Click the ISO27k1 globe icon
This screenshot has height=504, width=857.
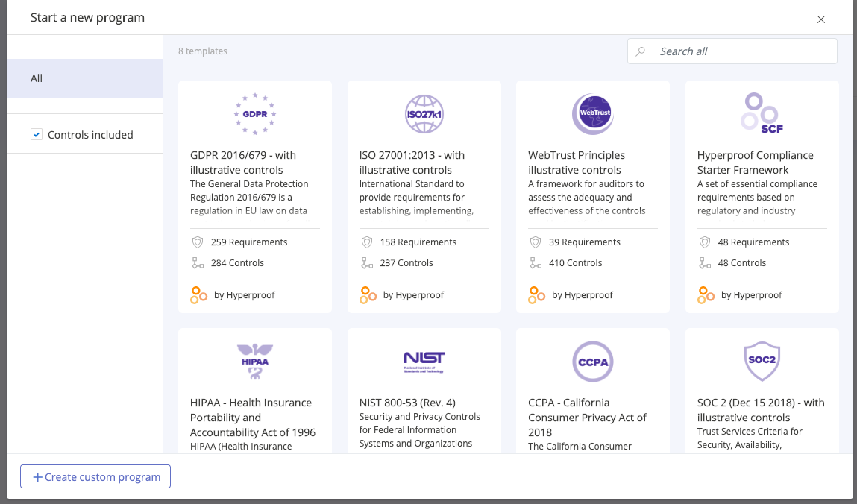tap(424, 113)
